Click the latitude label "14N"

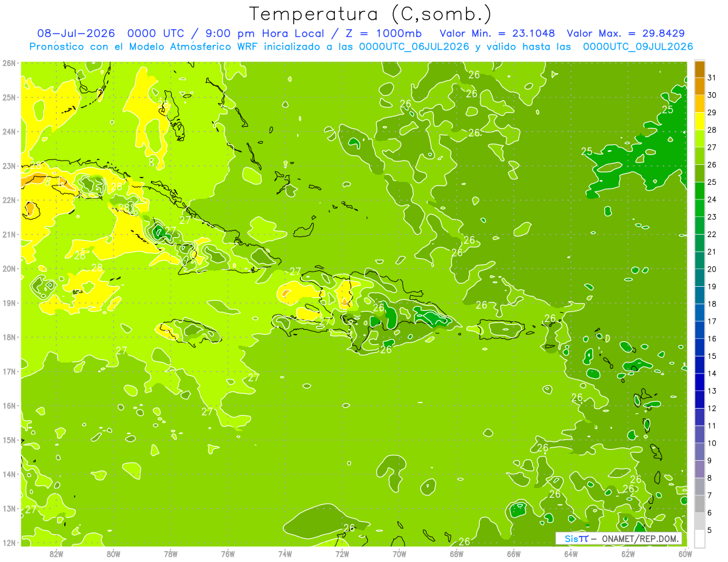[9, 474]
